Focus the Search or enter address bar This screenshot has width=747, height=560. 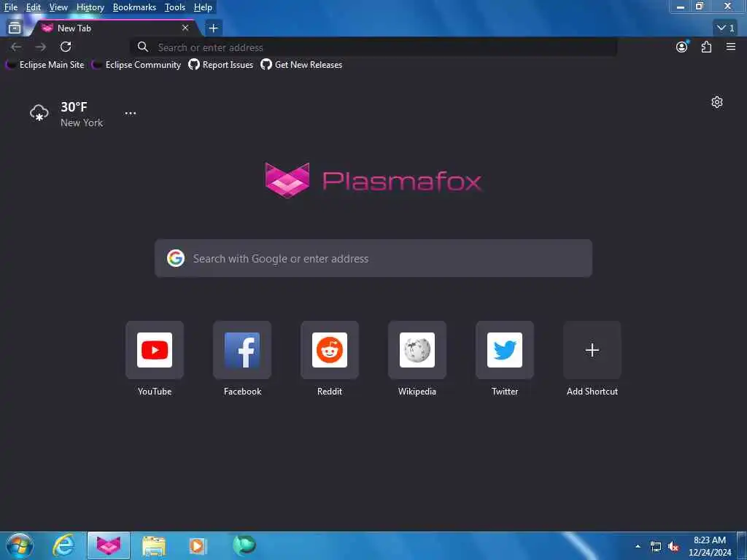coord(373,47)
